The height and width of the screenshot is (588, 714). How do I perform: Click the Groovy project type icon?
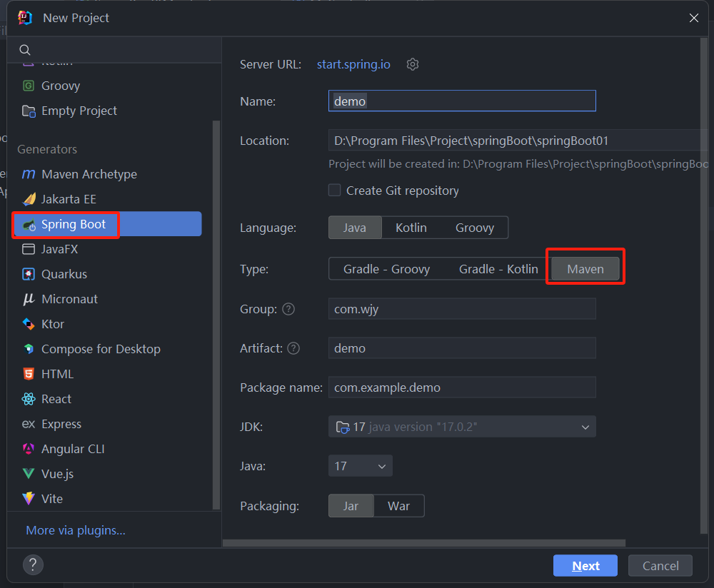(x=29, y=86)
